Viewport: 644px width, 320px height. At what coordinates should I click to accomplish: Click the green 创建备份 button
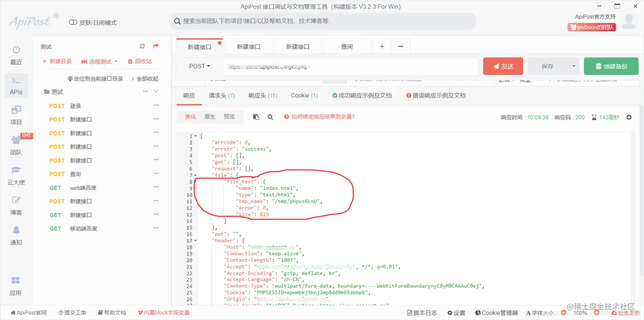(611, 66)
